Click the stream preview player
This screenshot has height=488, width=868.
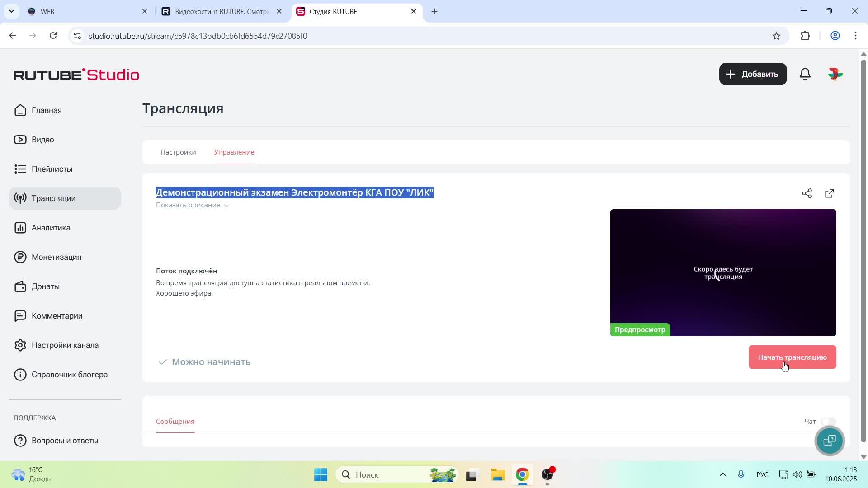723,272
